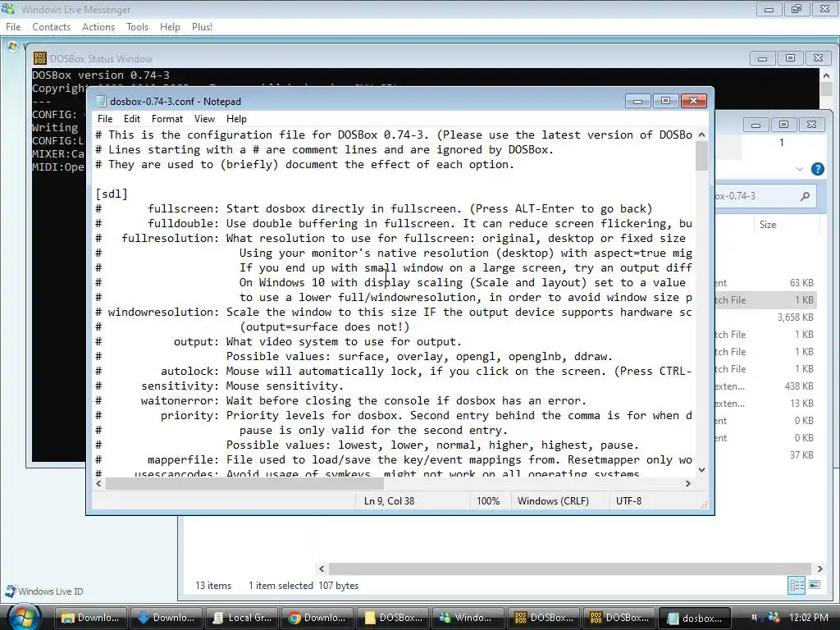Click 'DOSBox version 0.74-3' line in status window
Image resolution: width=840 pixels, height=630 pixels.
[x=101, y=75]
